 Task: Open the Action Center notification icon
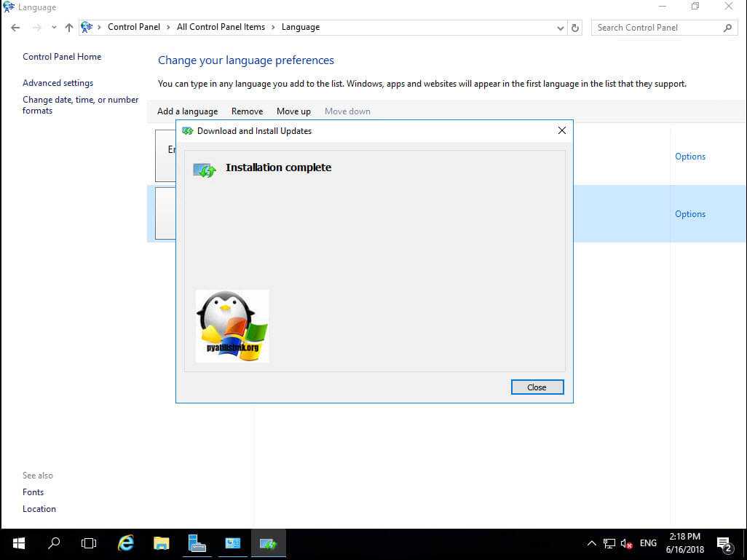pyautogui.click(x=724, y=543)
